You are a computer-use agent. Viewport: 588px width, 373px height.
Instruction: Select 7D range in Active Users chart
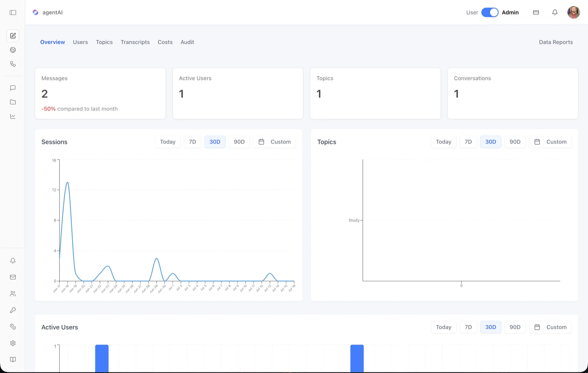468,327
